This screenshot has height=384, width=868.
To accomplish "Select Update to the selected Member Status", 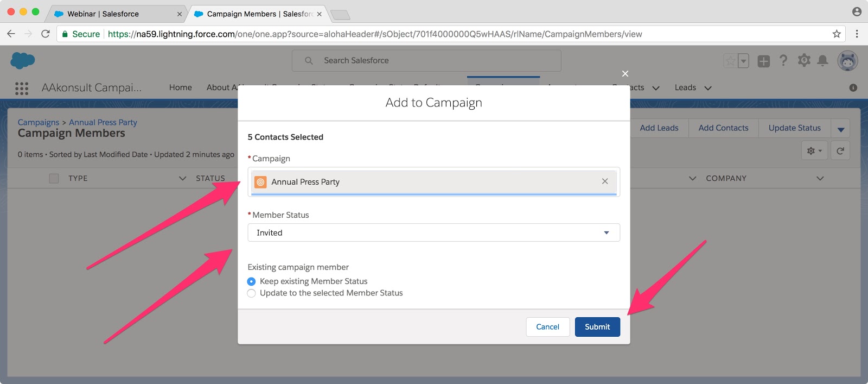I will (x=251, y=293).
